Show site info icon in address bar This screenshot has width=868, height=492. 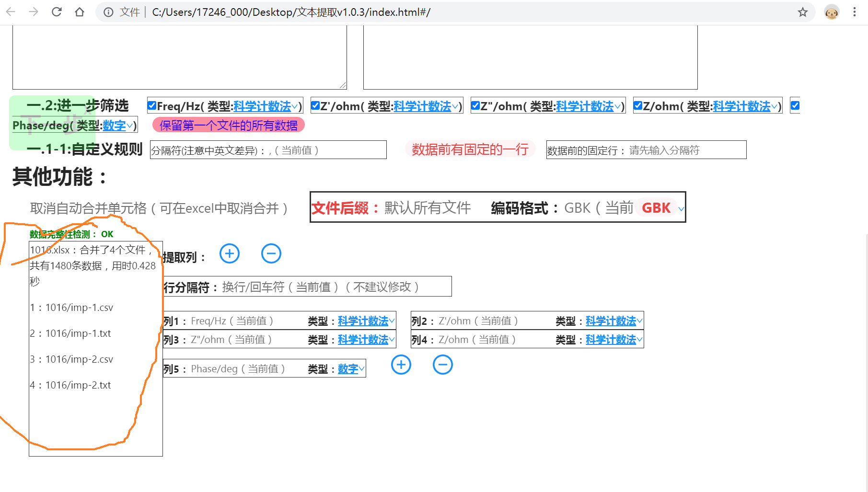point(109,12)
